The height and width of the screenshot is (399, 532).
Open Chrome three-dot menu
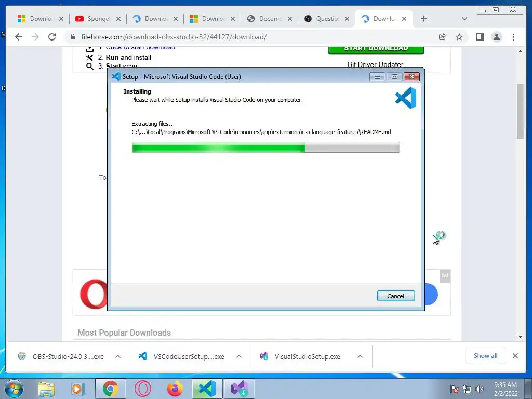pyautogui.click(x=513, y=37)
